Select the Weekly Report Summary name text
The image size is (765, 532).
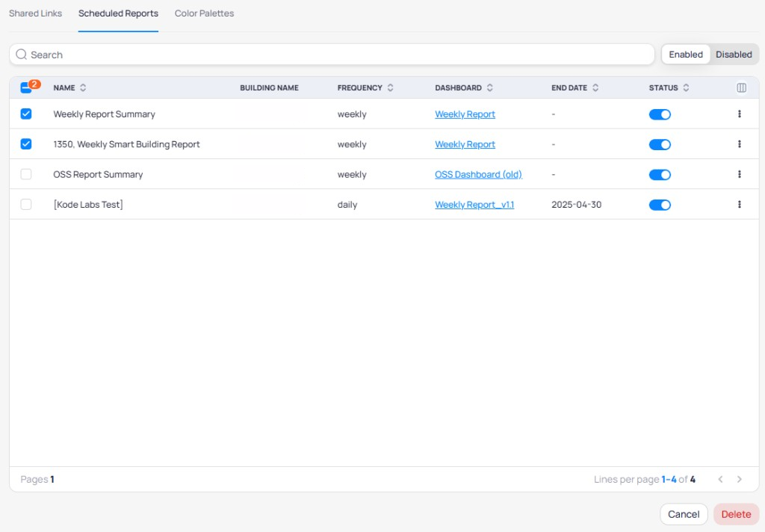(104, 114)
